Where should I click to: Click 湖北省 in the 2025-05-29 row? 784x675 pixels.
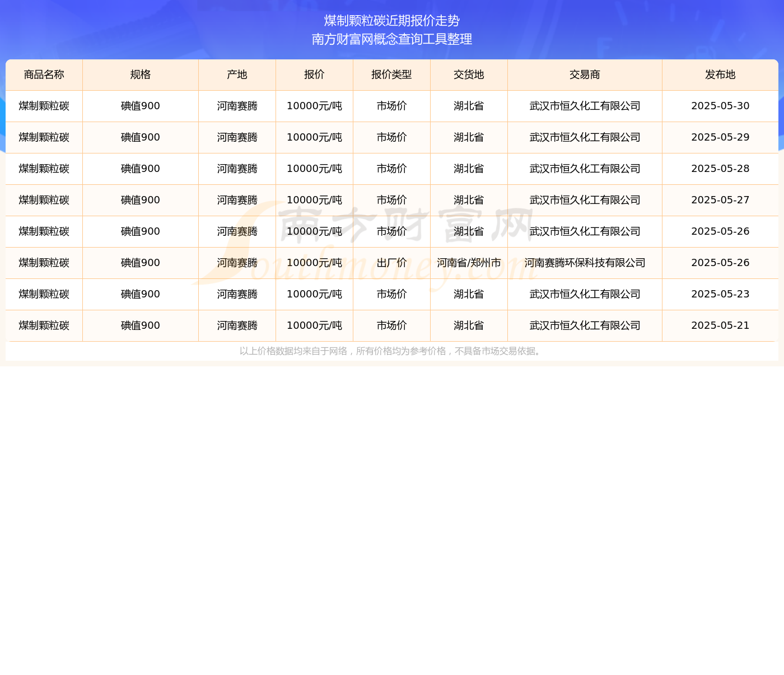[469, 138]
